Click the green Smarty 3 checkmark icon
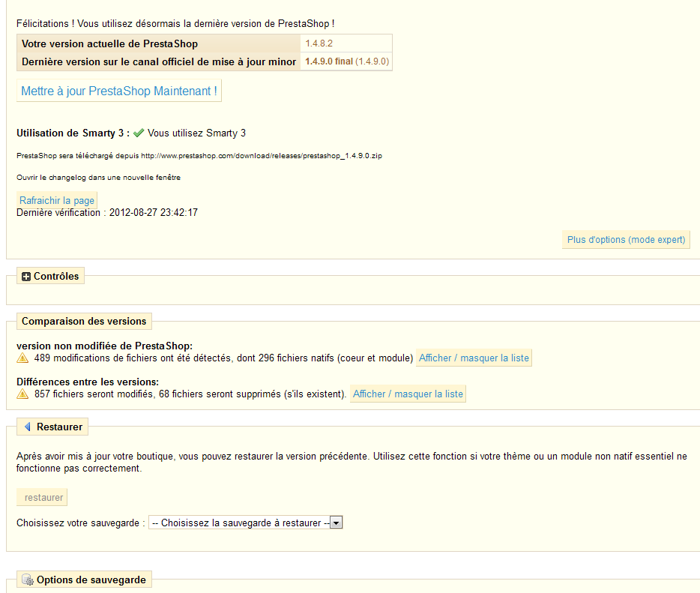This screenshot has width=700, height=593. (139, 133)
